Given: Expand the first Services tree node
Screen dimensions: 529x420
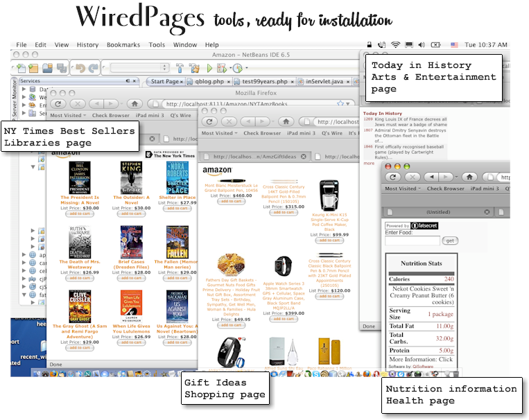Looking at the screenshot, I should (x=24, y=89).
